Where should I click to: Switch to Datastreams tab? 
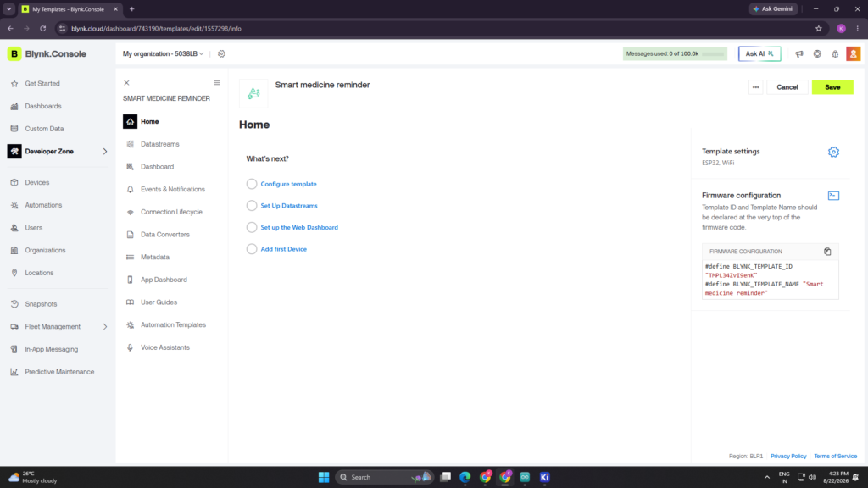[x=159, y=144]
